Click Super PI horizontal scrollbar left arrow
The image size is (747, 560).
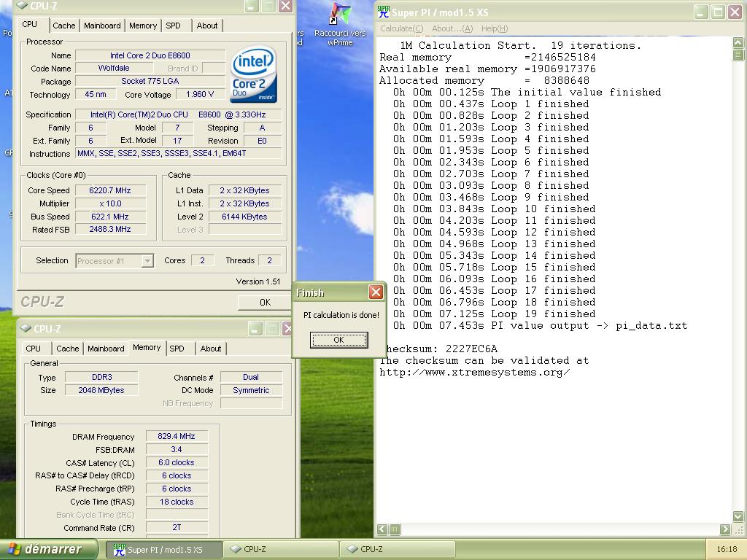tap(382, 529)
